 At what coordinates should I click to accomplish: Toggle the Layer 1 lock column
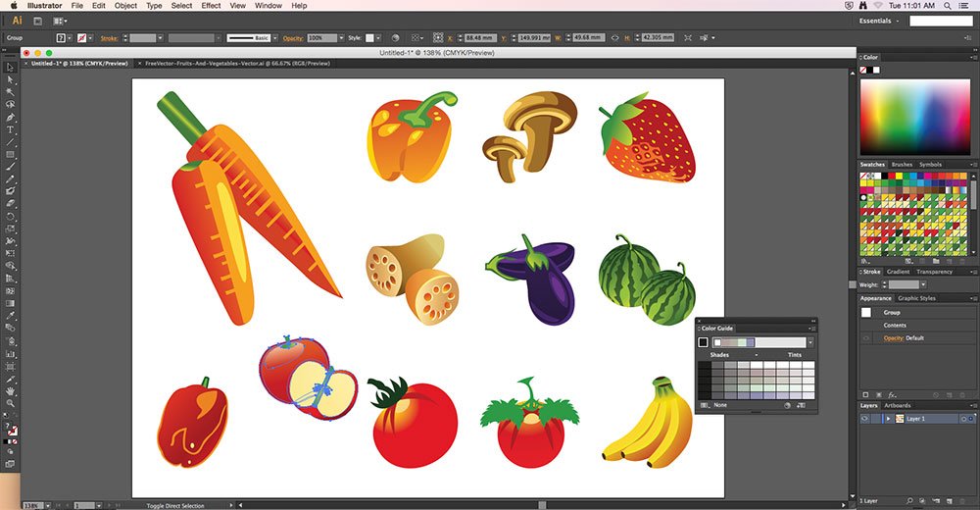tap(876, 419)
